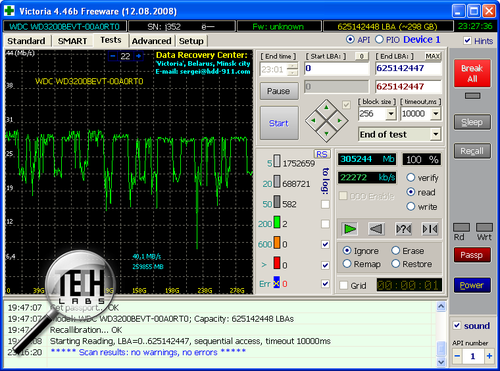Screen dimensions: 500x371
Task: Select the write test mode
Action: [x=411, y=207]
